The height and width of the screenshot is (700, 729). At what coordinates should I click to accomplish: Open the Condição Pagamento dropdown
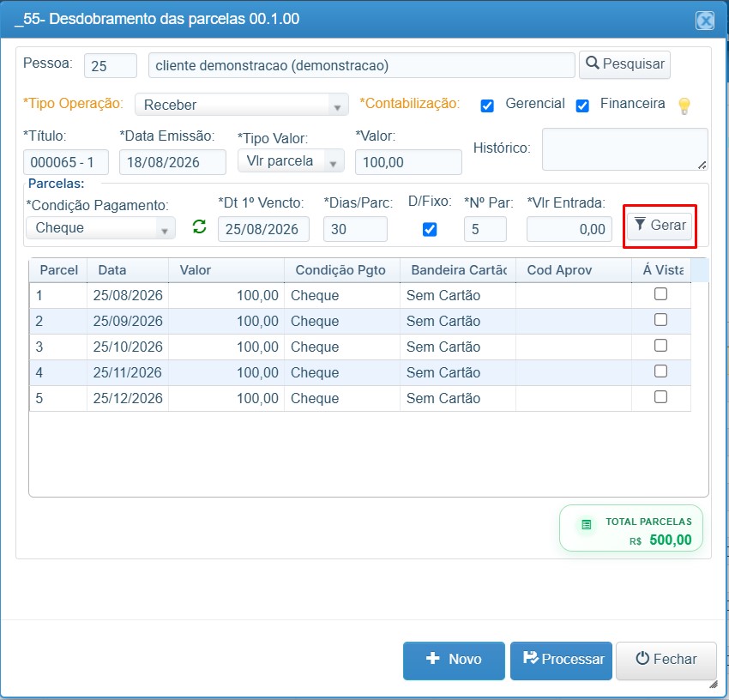(x=100, y=228)
